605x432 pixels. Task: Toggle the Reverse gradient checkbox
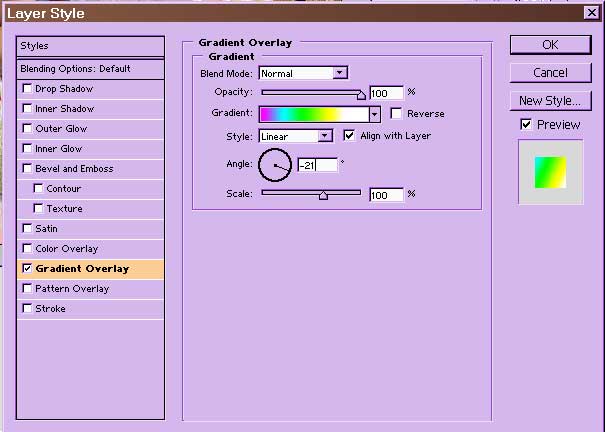coord(396,114)
